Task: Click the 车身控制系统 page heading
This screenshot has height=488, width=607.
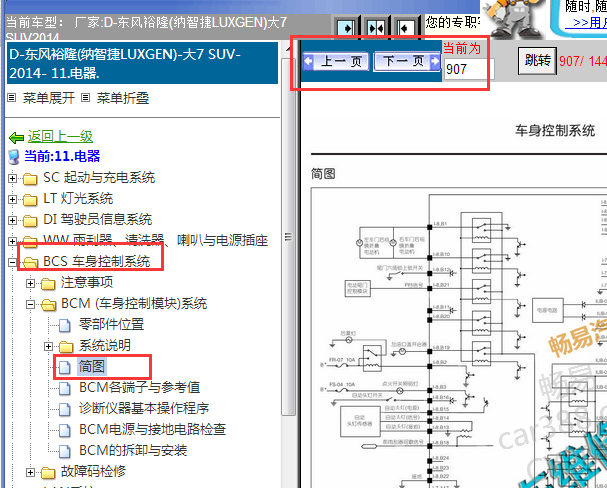Action: pos(555,130)
